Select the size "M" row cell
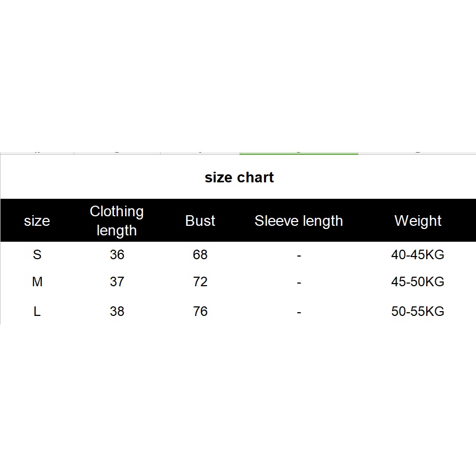 click(x=37, y=282)
